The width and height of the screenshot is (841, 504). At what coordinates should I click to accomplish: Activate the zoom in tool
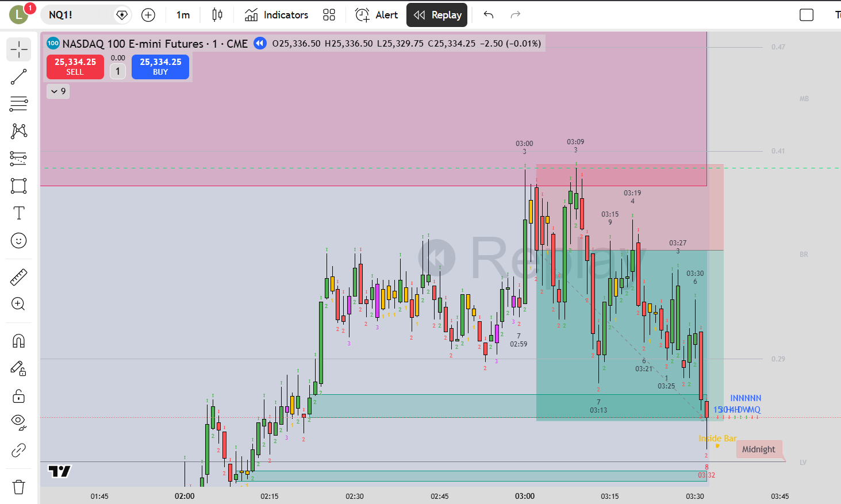tap(19, 304)
